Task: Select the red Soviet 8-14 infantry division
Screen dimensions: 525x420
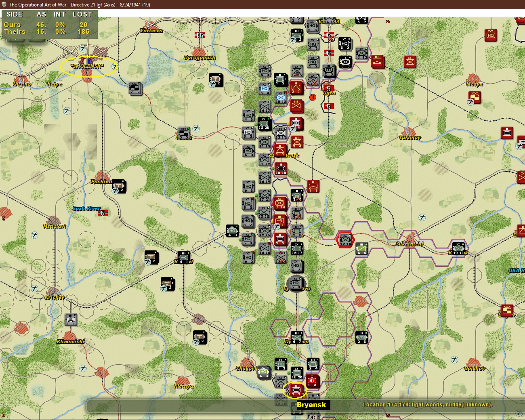Action: pyautogui.click(x=280, y=203)
